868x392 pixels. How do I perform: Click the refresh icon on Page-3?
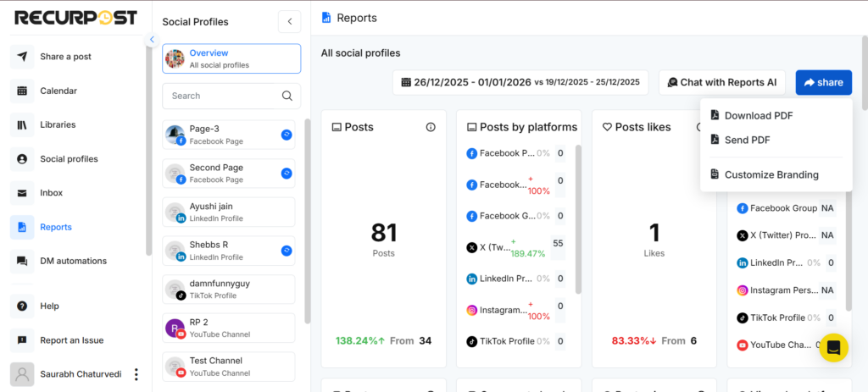tap(287, 135)
